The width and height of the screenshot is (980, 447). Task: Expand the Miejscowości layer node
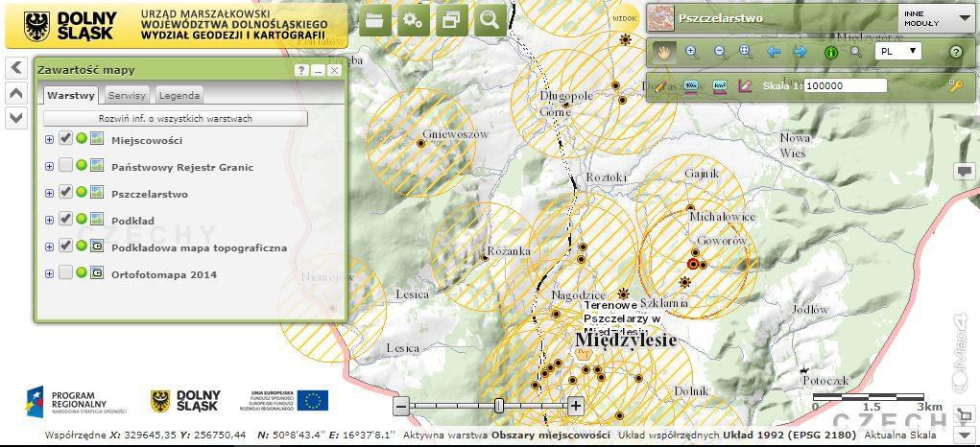[x=49, y=140]
